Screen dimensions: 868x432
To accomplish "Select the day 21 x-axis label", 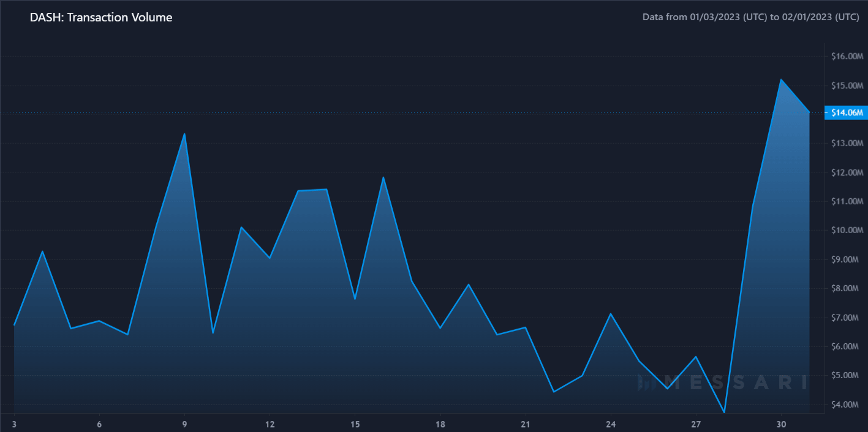I will coord(525,423).
